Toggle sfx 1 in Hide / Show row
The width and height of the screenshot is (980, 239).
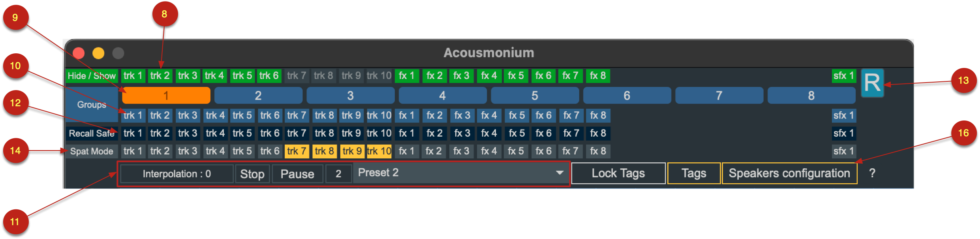coord(844,76)
